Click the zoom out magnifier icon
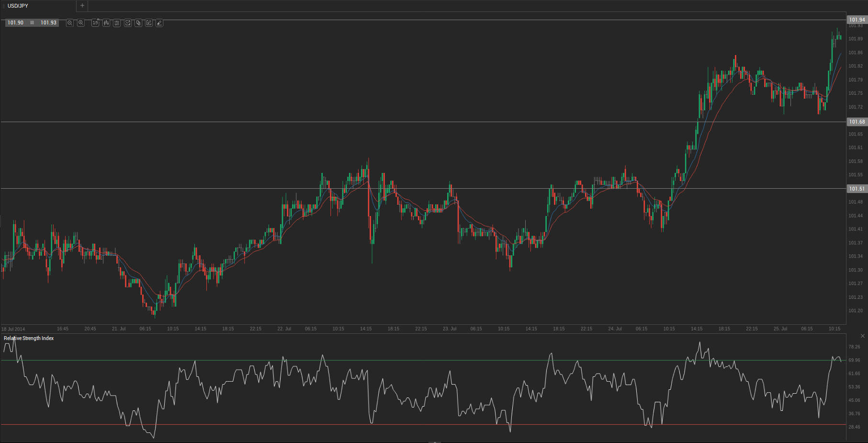Viewport: 868px width, 443px height. (70, 23)
